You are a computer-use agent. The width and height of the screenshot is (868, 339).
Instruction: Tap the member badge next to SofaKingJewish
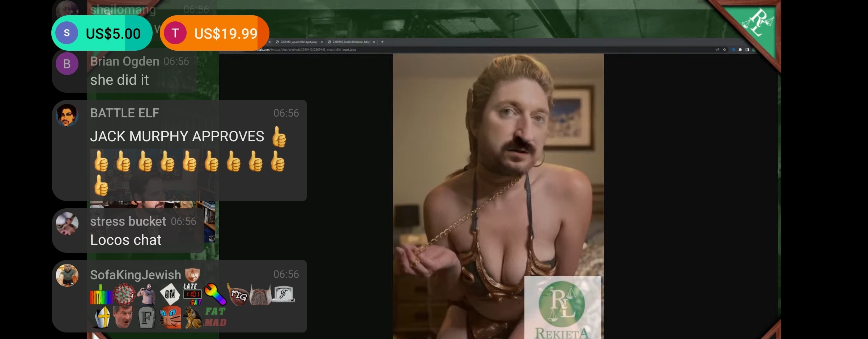[192, 275]
